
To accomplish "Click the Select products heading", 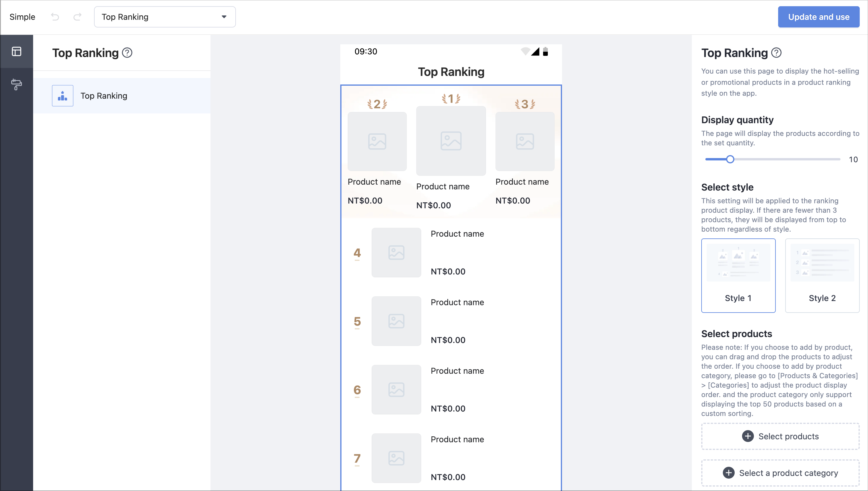I will pyautogui.click(x=736, y=334).
